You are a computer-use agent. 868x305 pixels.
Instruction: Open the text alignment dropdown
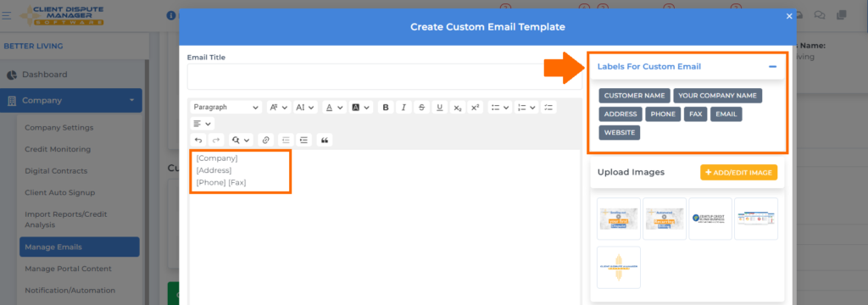tap(203, 124)
